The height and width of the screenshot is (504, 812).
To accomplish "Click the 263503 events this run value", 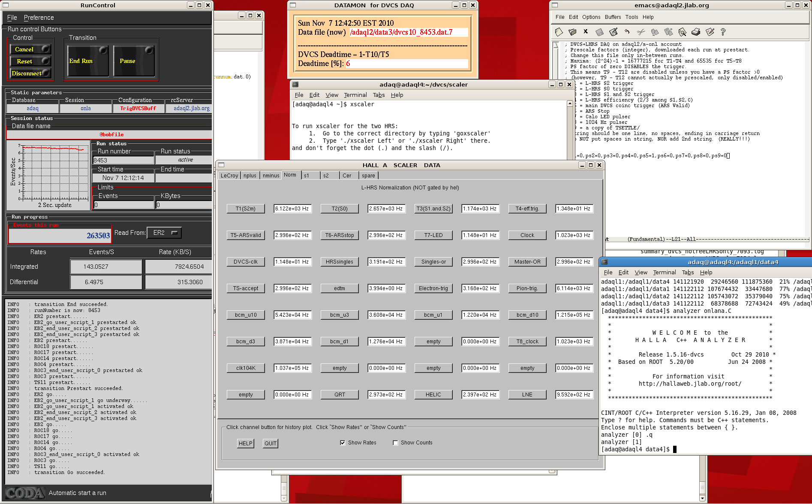I will click(60, 235).
